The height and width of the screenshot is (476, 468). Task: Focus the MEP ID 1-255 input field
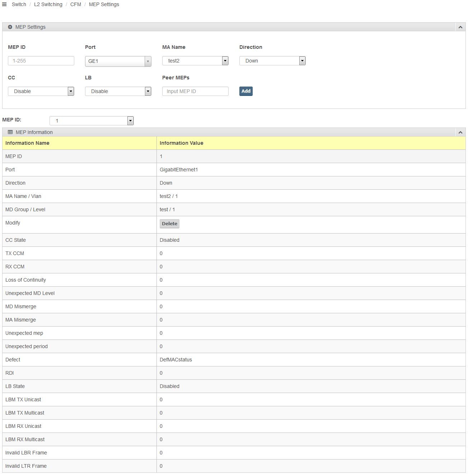(x=41, y=61)
